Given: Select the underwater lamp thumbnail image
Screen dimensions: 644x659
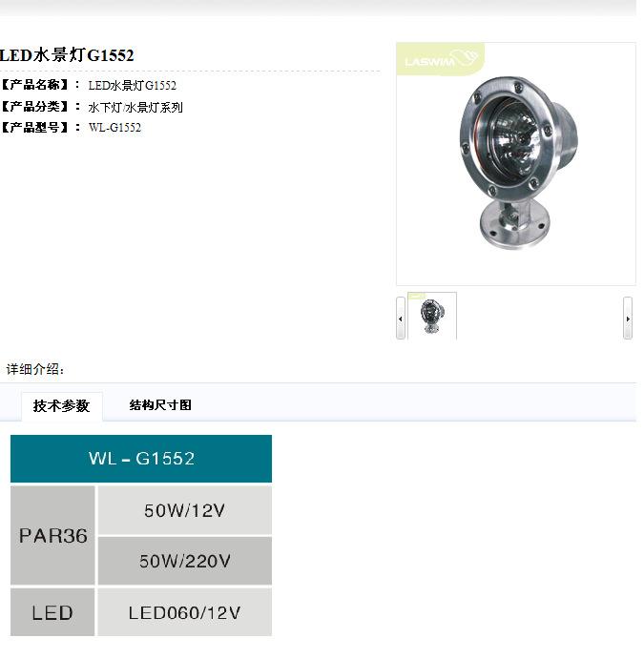Looking at the screenshot, I should (x=431, y=316).
